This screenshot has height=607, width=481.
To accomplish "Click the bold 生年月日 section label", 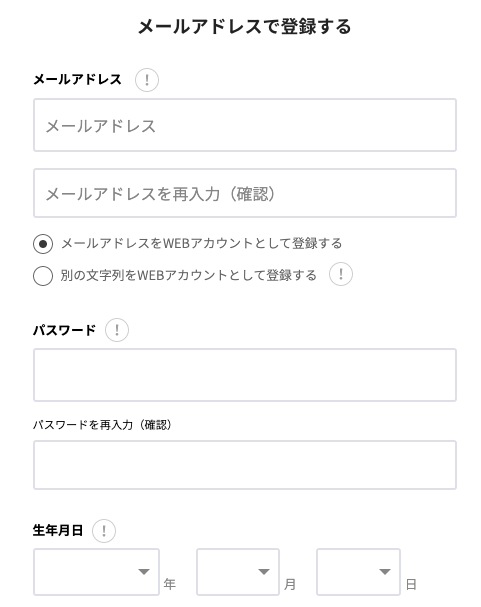I will tap(58, 530).
